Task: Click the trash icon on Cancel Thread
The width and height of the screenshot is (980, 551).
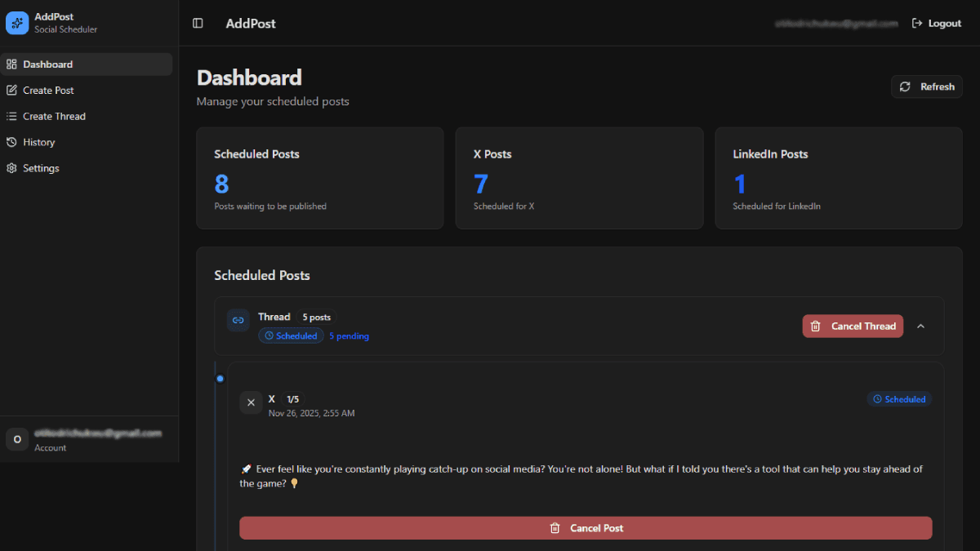Action: coord(815,326)
